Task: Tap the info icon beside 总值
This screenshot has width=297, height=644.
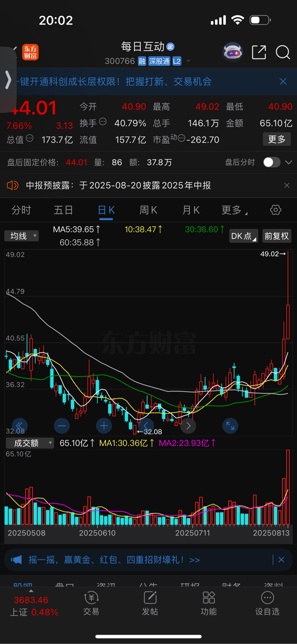Action: click(30, 138)
